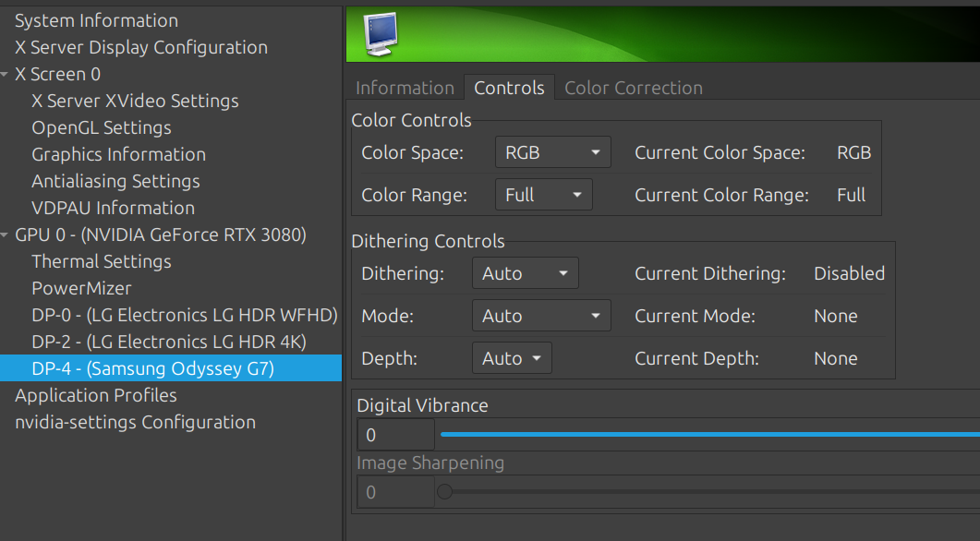Screen dimensions: 980x541
Task: Open the Dithering dropdown
Action: click(525, 273)
